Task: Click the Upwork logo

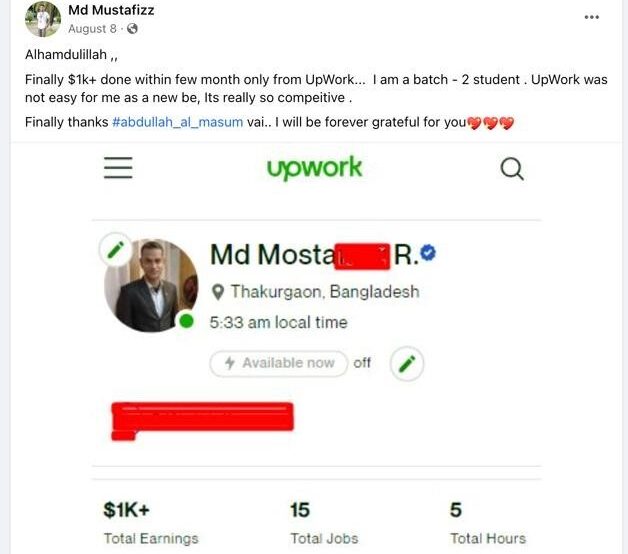Action: click(x=314, y=168)
